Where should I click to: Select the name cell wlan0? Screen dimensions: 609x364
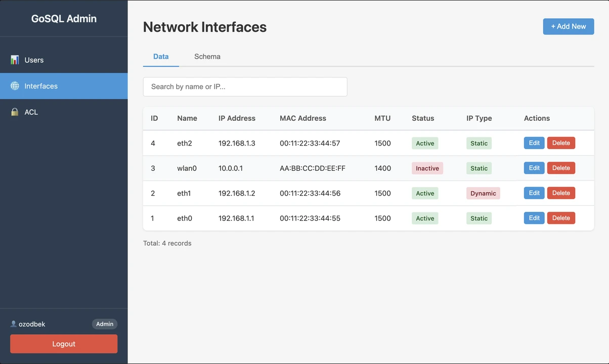(187, 168)
